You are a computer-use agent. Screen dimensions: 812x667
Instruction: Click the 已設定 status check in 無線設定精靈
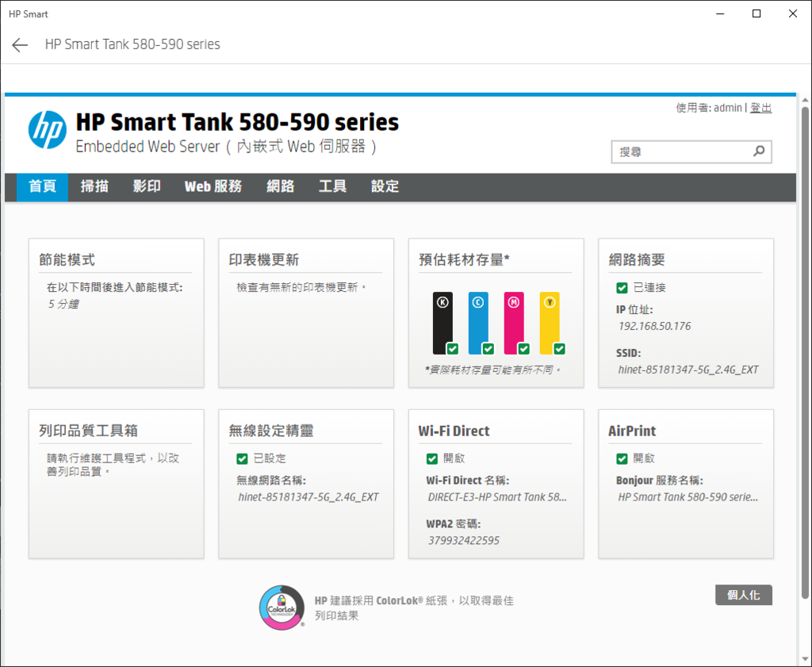[x=242, y=459]
